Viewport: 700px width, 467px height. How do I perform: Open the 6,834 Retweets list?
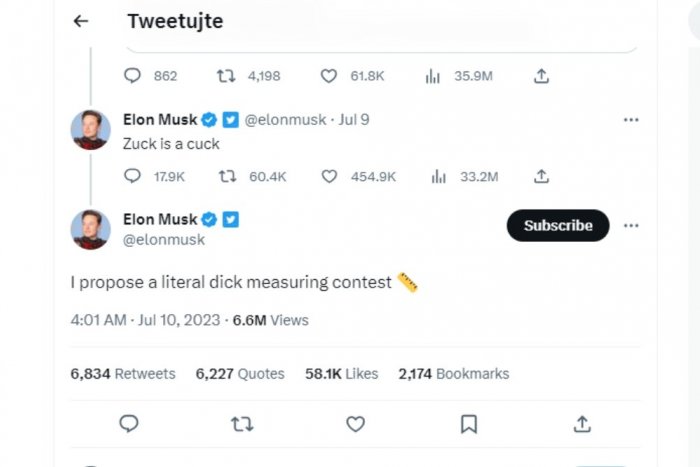[x=122, y=373]
